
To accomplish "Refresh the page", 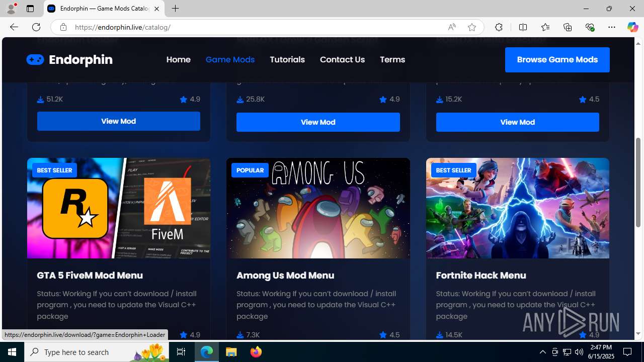I will point(36,27).
